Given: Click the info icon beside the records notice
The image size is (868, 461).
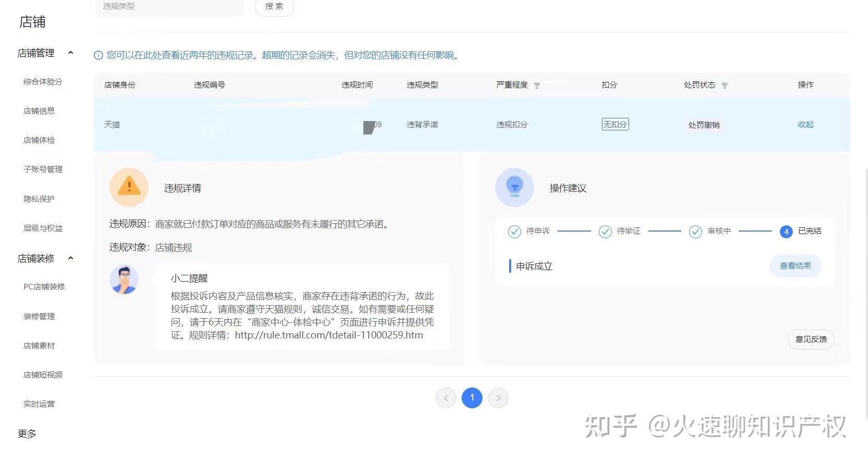Looking at the screenshot, I should click(98, 55).
